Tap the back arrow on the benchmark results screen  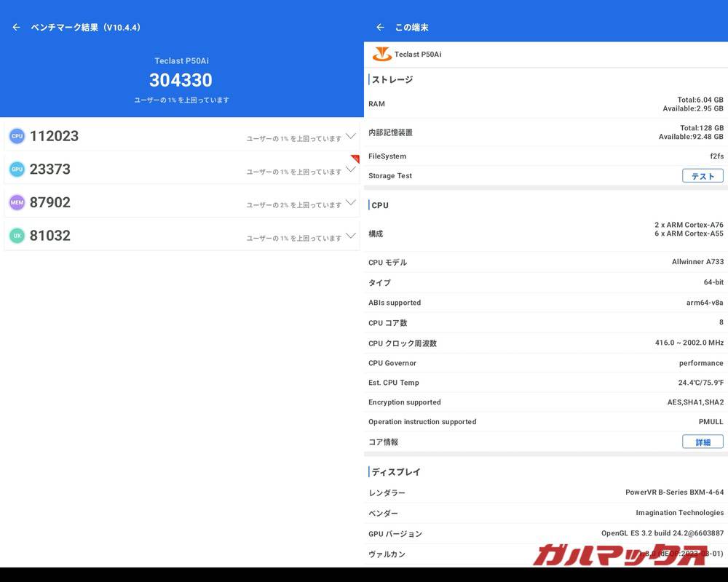click(16, 27)
